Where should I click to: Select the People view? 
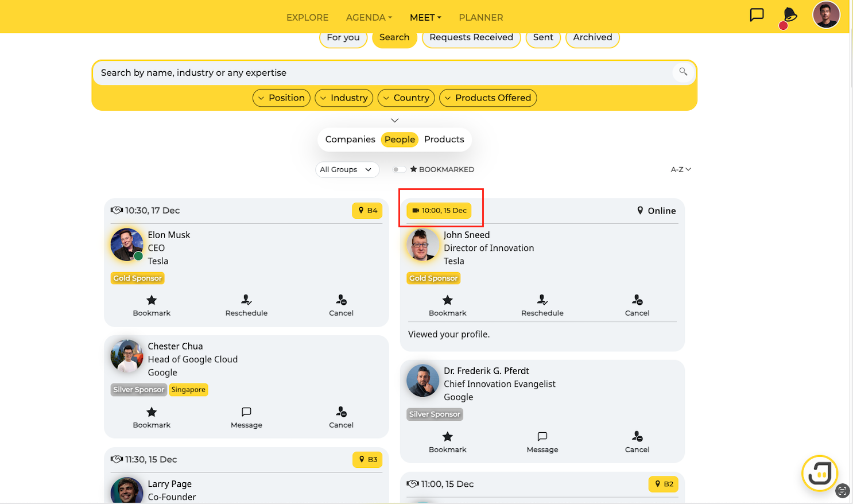400,139
